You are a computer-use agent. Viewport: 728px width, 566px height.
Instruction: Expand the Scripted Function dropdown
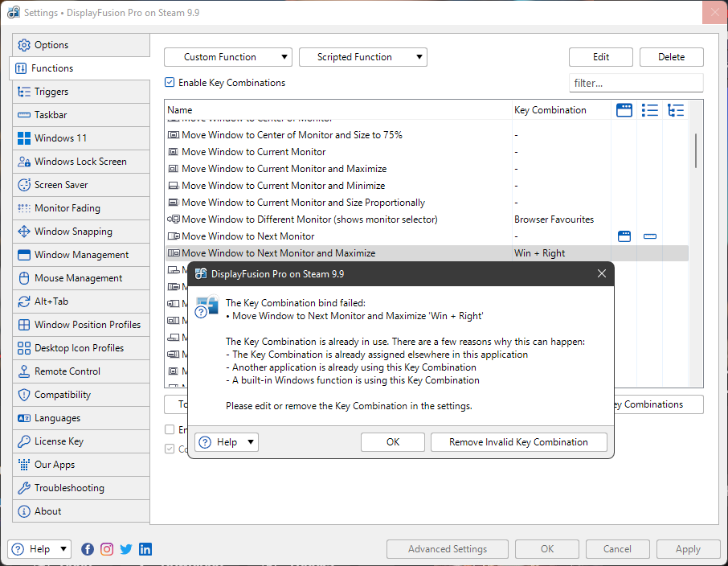tap(362, 57)
